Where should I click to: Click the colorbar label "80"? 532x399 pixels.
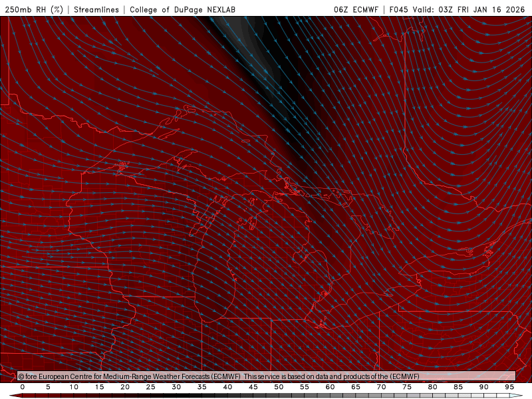[433, 387]
